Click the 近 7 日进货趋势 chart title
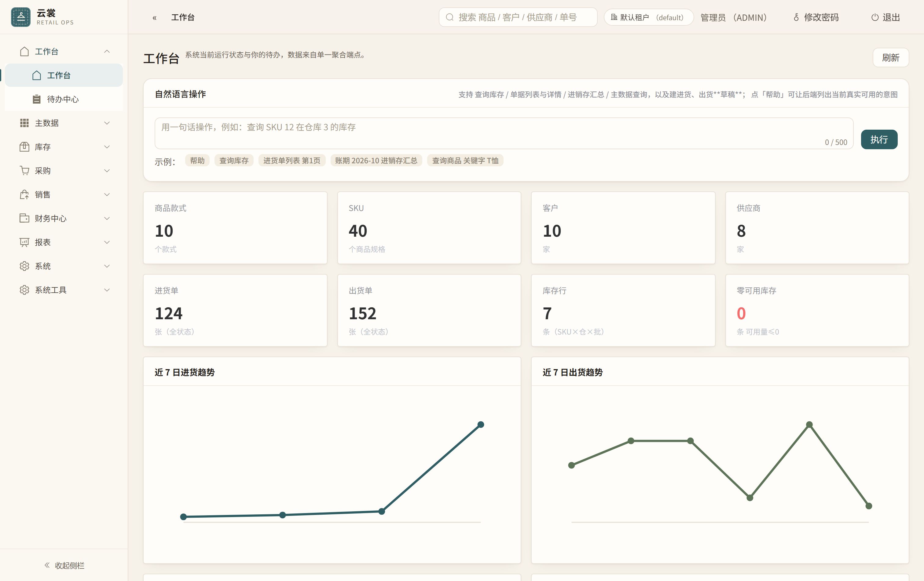The width and height of the screenshot is (924, 581). pyautogui.click(x=185, y=372)
